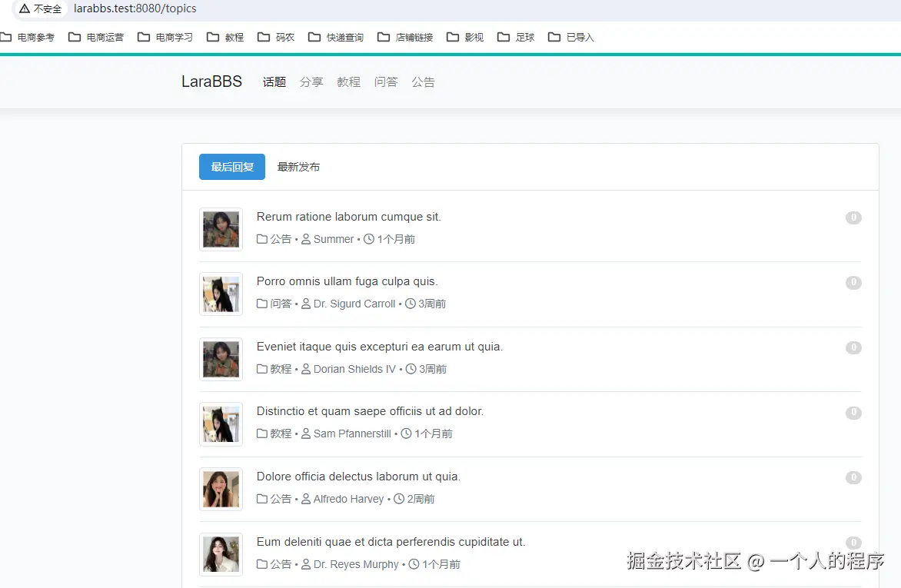Open the 足球 bookmark folder
The height and width of the screenshot is (588, 901).
515,38
